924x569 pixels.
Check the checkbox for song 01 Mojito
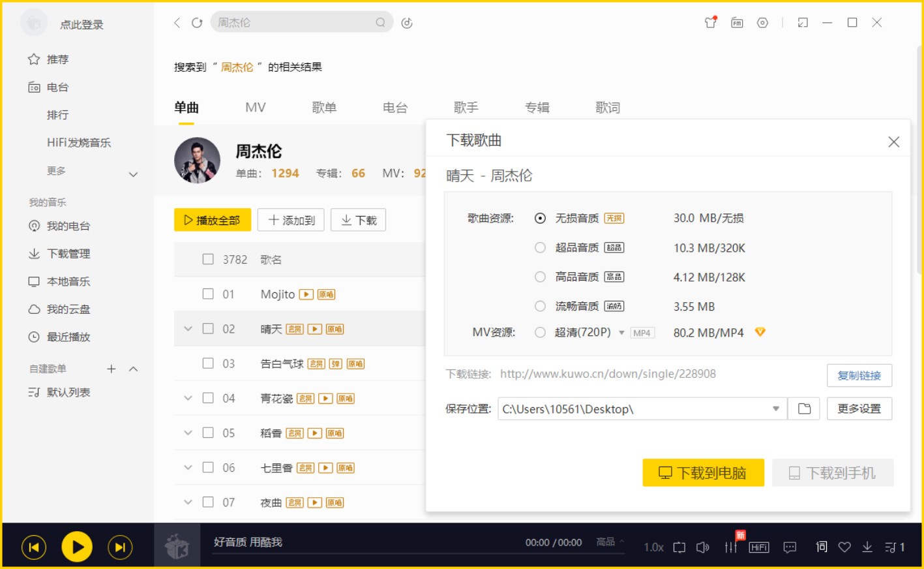pos(208,294)
